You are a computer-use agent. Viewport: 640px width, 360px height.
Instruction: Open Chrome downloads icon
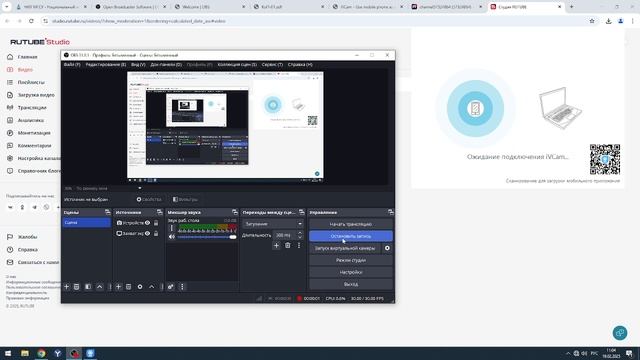coord(608,21)
